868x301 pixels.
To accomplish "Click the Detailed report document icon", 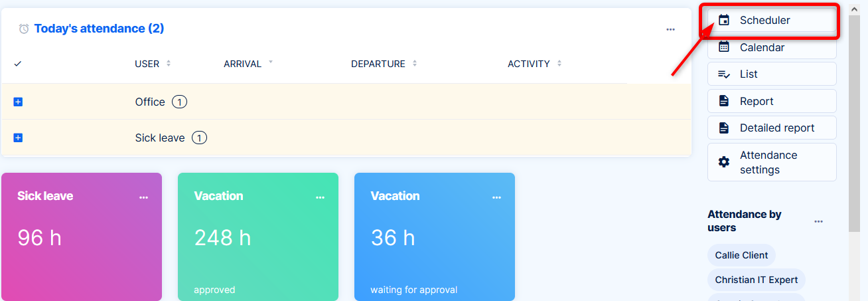I will pyautogui.click(x=724, y=128).
